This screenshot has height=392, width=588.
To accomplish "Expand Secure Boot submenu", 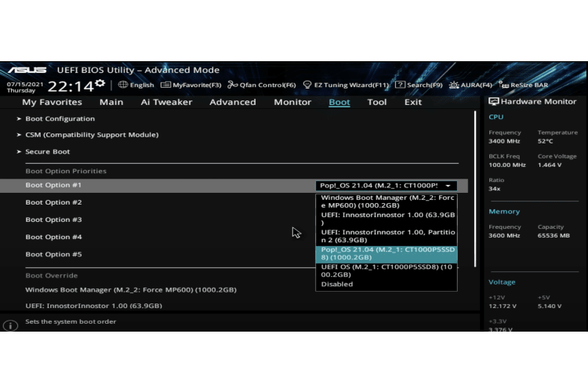I will (x=48, y=151).
